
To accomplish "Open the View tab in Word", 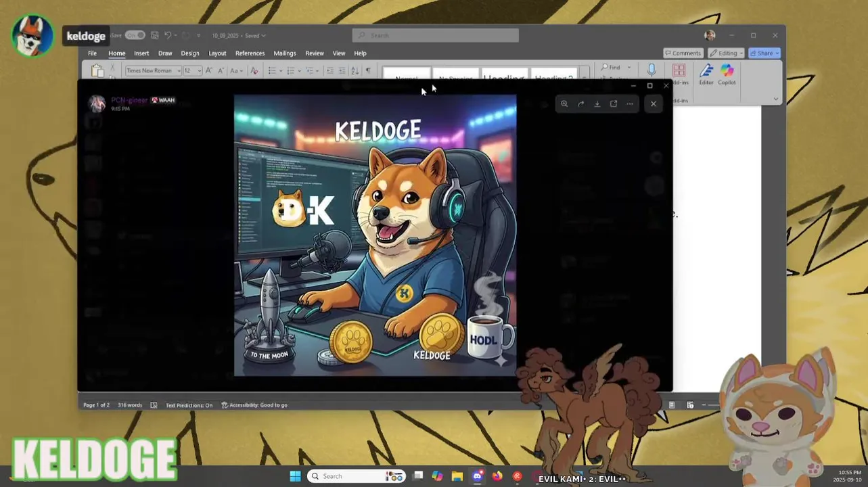I will tap(339, 53).
